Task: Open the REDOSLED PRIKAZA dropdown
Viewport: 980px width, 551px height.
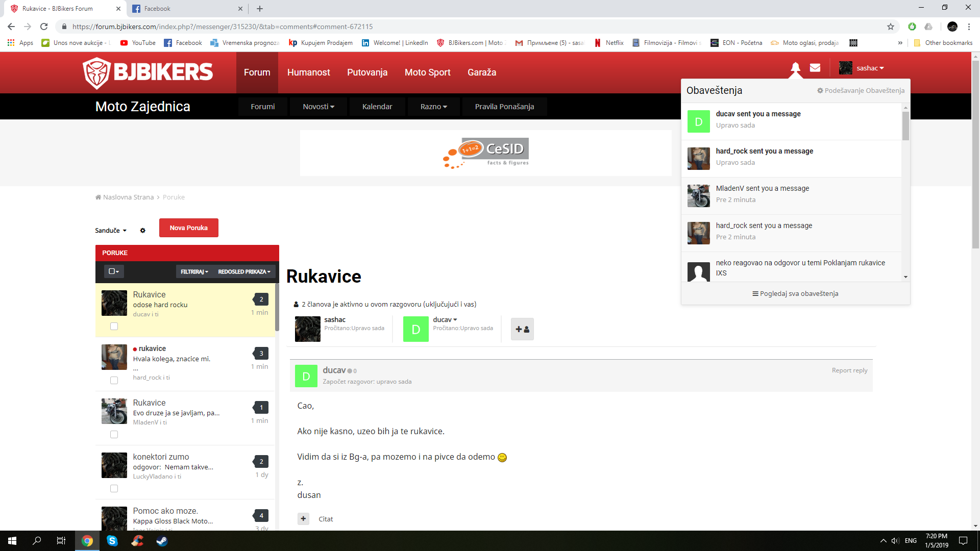Action: (x=244, y=271)
